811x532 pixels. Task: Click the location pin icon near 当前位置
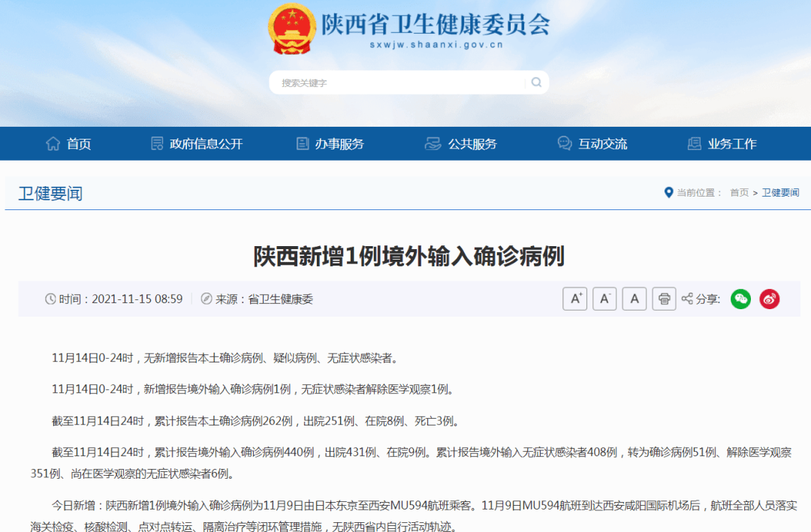tap(668, 192)
